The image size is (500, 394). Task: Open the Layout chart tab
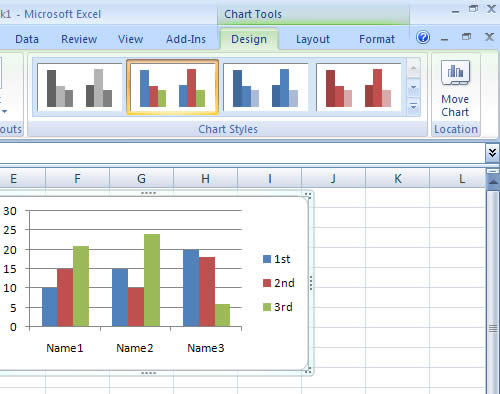click(313, 39)
